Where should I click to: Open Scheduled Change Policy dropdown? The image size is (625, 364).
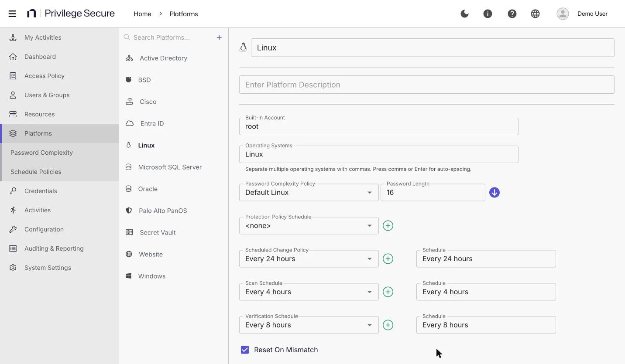click(309, 259)
